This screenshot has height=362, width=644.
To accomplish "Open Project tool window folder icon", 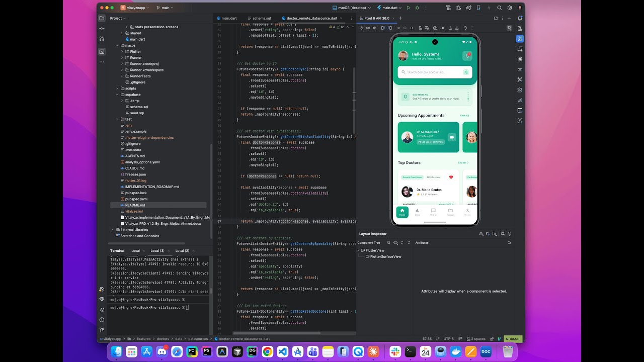I will pyautogui.click(x=102, y=18).
